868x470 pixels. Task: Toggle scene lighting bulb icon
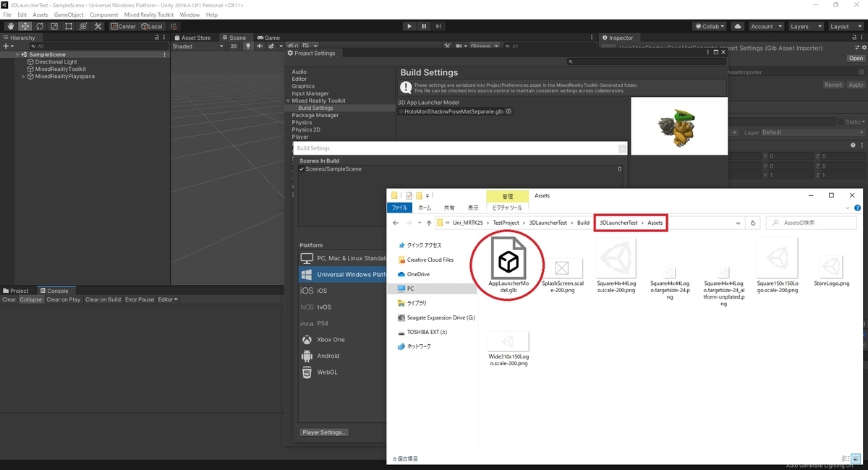248,46
